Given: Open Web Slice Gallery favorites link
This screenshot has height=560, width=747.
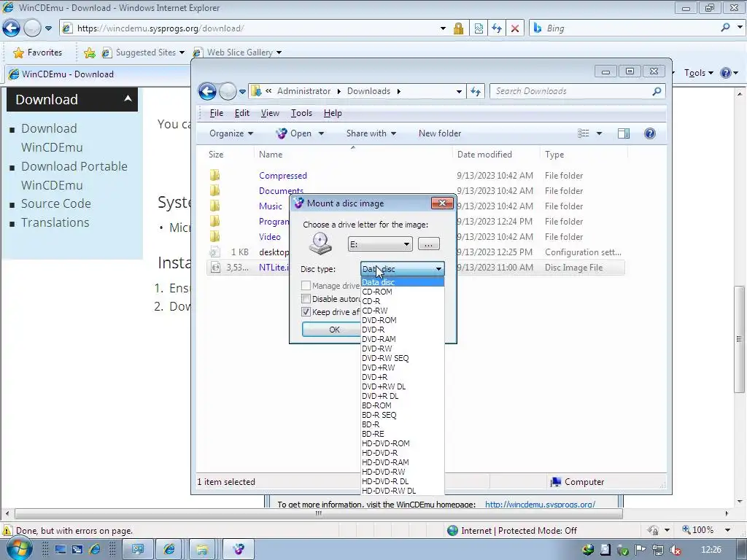Looking at the screenshot, I should pyautogui.click(x=237, y=52).
